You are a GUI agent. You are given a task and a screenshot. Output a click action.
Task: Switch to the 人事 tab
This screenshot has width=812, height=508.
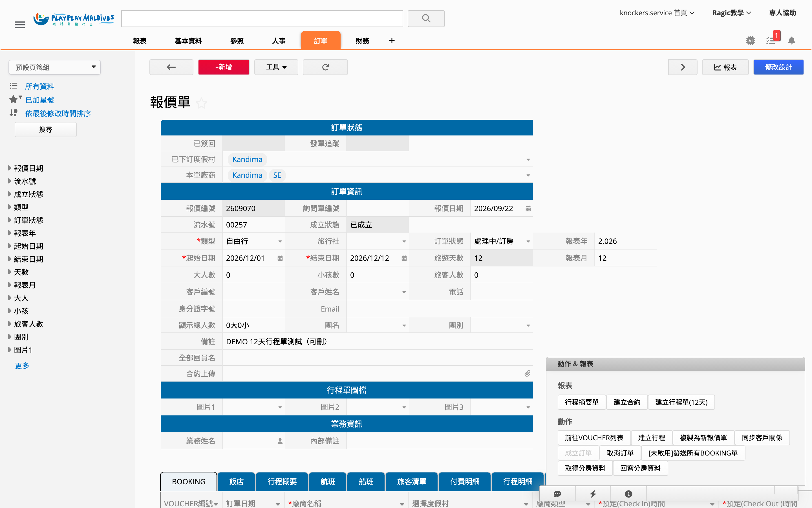pos(279,41)
